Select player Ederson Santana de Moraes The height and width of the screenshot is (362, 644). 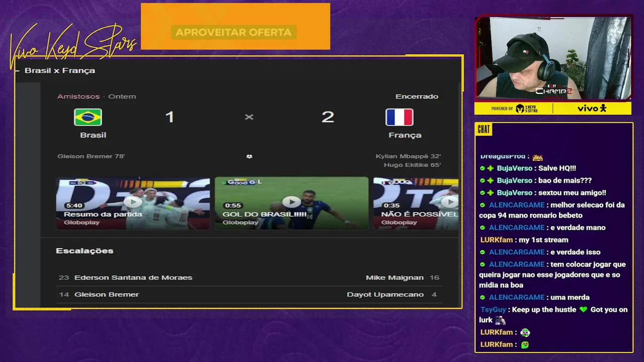pos(133,278)
